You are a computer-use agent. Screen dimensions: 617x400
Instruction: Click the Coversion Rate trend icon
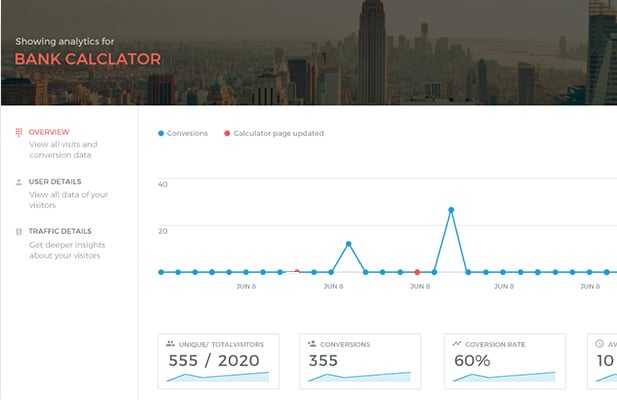[x=457, y=344]
